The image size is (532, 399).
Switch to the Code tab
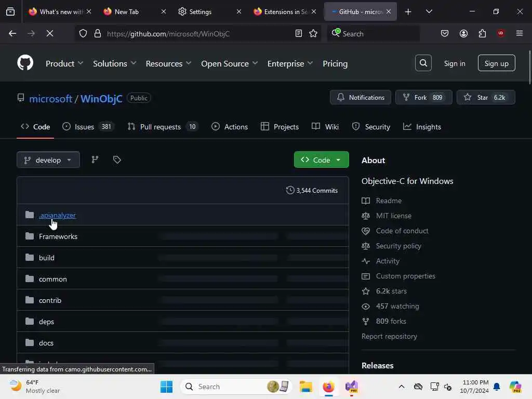click(35, 127)
